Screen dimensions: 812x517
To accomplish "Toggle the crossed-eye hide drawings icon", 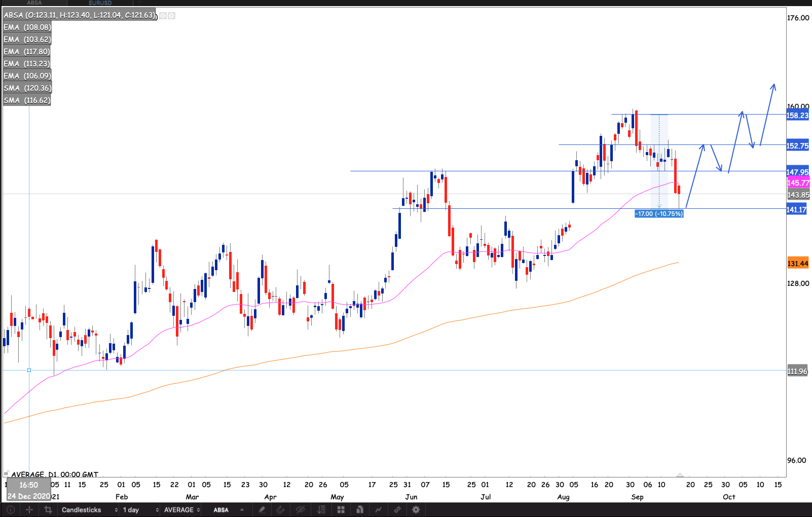I will 300,509.
